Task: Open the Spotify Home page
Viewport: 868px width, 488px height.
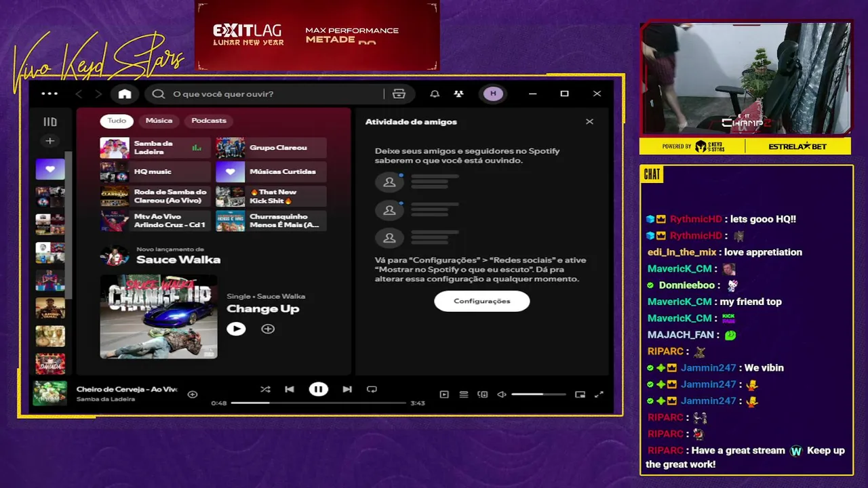Action: (x=125, y=94)
